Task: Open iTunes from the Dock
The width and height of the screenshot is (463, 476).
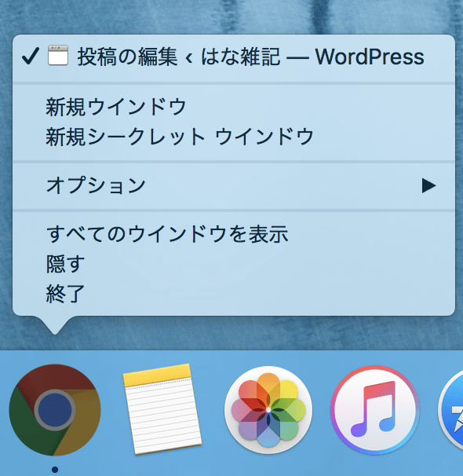Action: tap(375, 410)
